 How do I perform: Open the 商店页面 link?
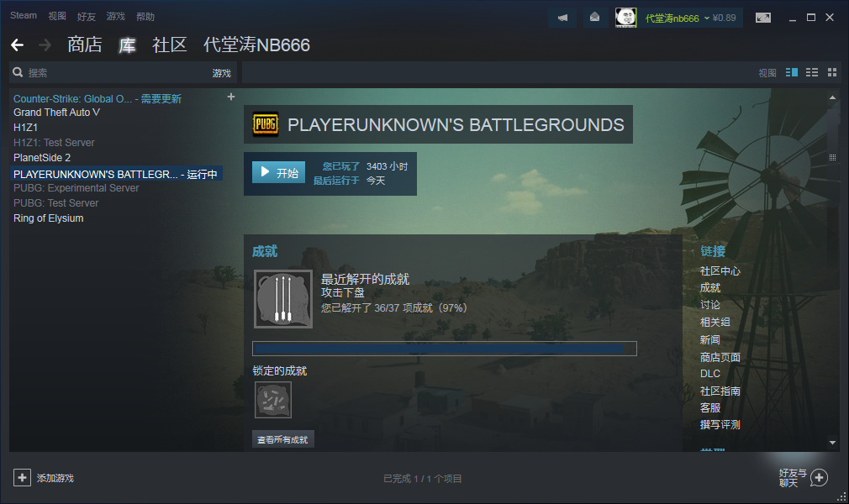tap(720, 357)
